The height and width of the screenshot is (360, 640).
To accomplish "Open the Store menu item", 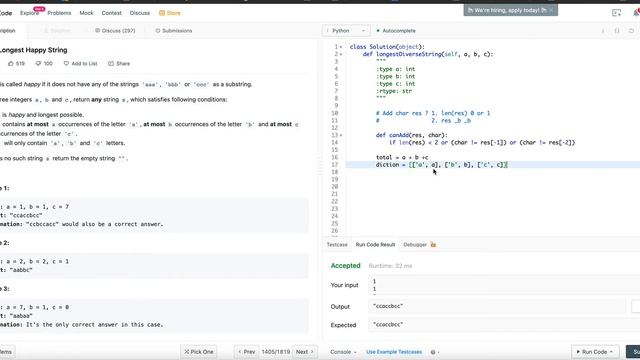I will tap(169, 13).
